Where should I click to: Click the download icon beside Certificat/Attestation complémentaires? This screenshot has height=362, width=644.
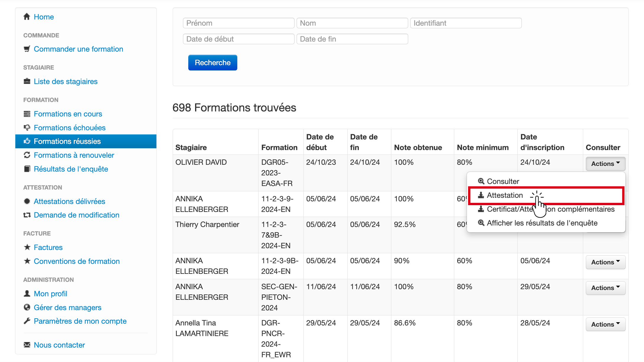[481, 209]
